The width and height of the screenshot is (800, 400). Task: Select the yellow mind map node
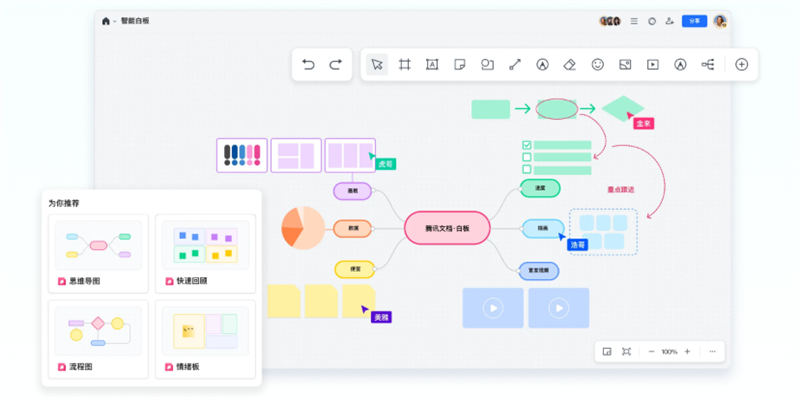[x=355, y=269]
